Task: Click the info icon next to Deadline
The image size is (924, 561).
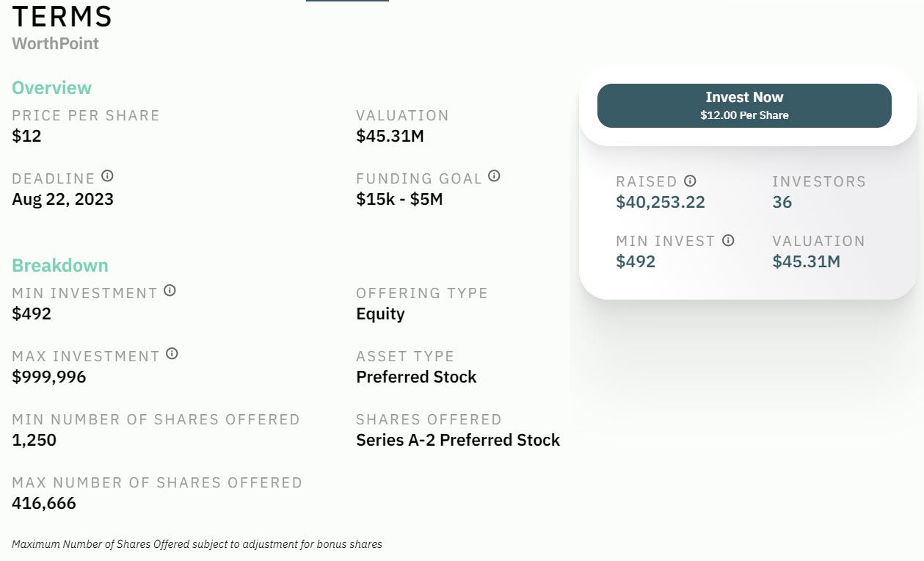Action: point(108,176)
